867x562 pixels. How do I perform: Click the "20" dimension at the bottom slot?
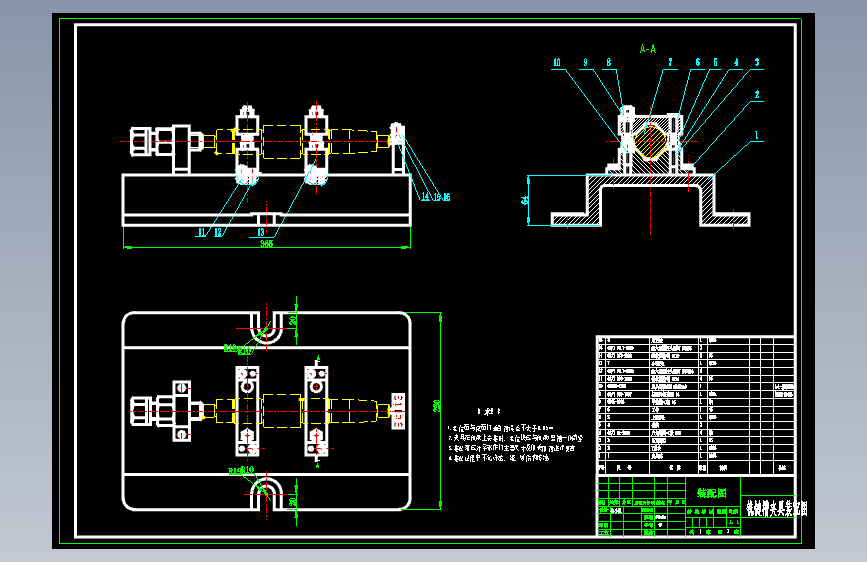293,501
